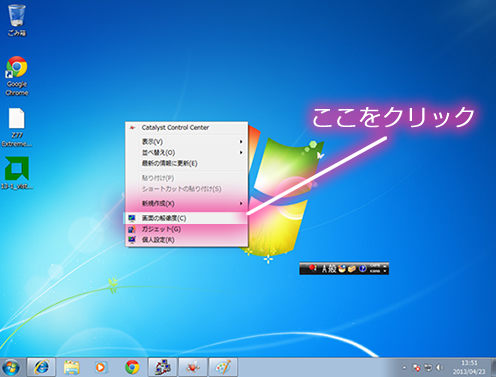The height and width of the screenshot is (377, 496).
Task: Open the 並べ替え(O) submenu entry
Action: (x=186, y=152)
